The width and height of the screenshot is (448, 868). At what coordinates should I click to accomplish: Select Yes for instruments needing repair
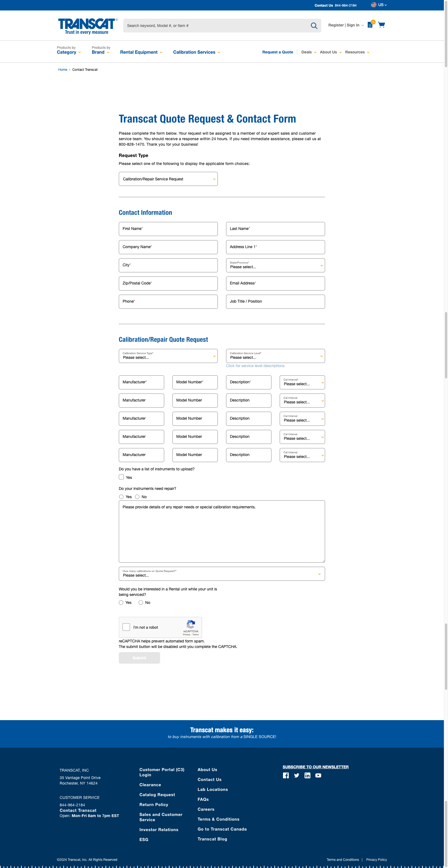[x=121, y=497]
